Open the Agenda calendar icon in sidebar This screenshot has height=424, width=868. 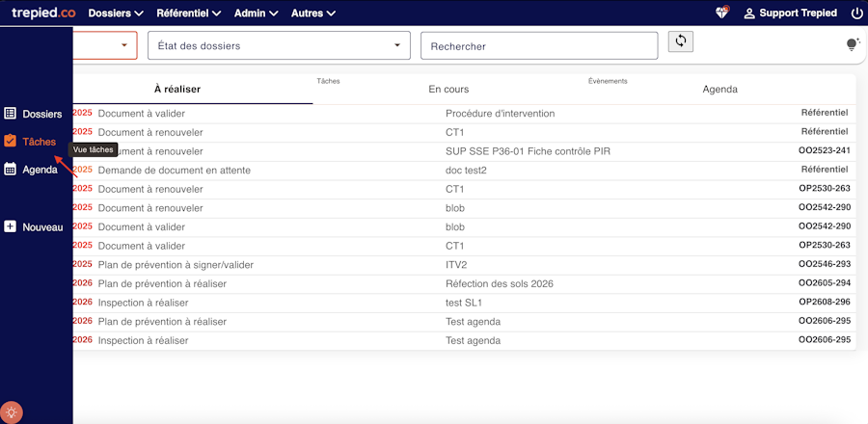pyautogui.click(x=11, y=170)
